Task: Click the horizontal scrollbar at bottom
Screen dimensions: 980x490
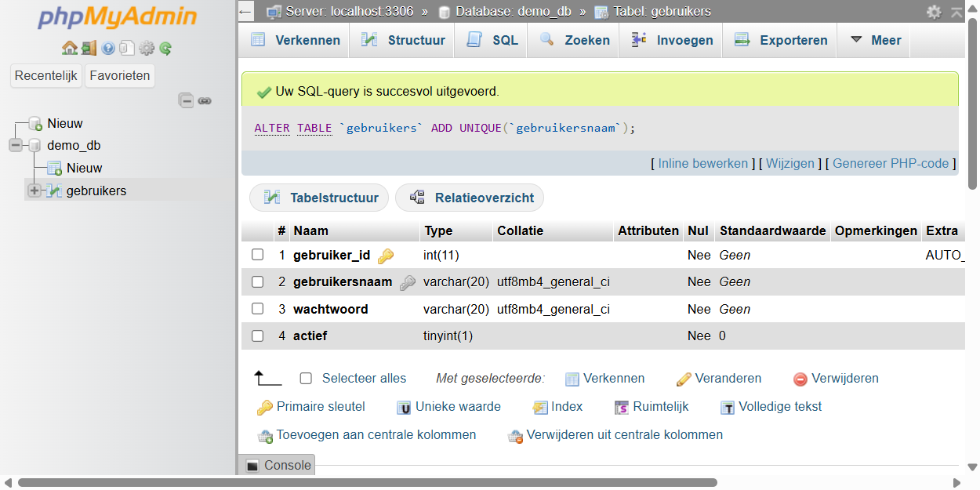Action: [367, 483]
